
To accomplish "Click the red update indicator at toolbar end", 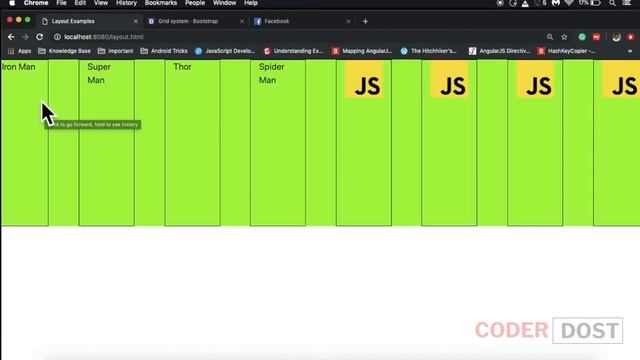I will tap(631, 37).
